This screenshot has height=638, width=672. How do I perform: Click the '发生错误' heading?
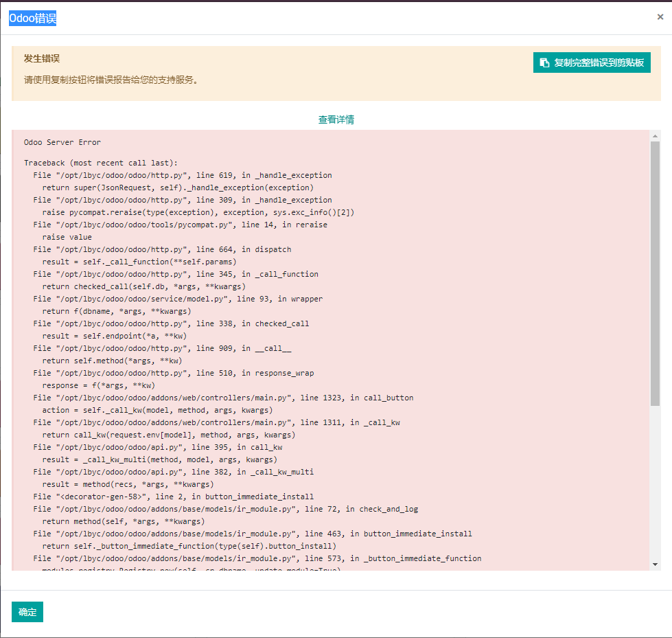[42, 59]
